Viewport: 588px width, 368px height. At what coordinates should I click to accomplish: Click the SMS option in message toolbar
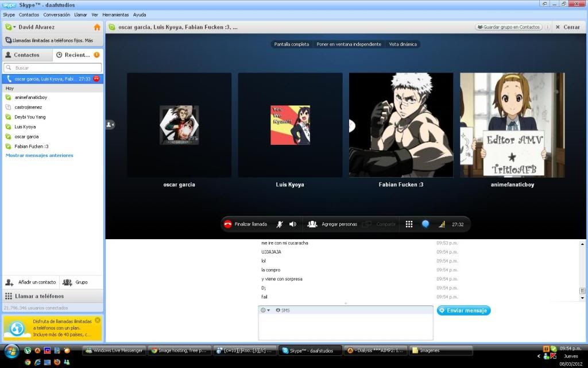(283, 310)
